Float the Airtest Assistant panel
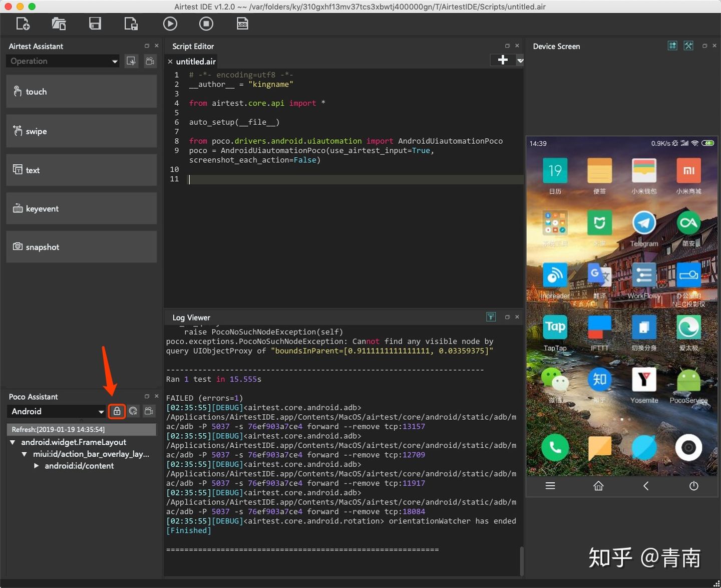The height and width of the screenshot is (588, 721). click(147, 46)
